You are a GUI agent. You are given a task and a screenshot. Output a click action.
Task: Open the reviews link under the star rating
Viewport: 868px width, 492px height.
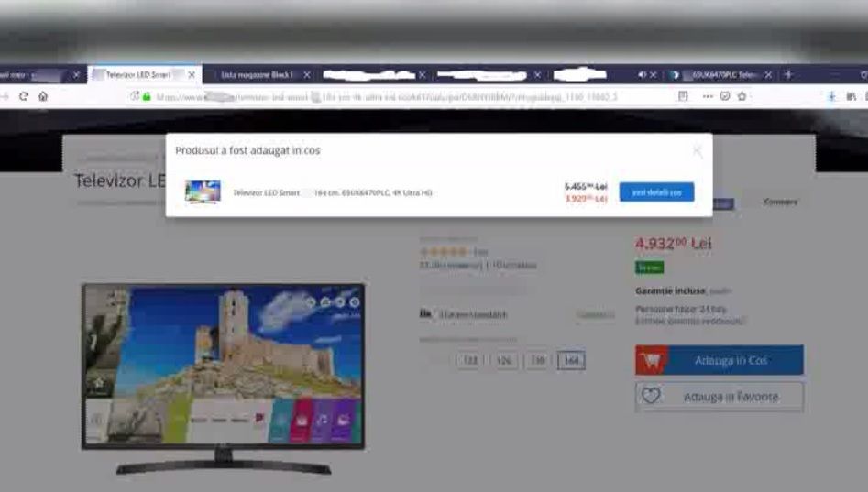451,265
